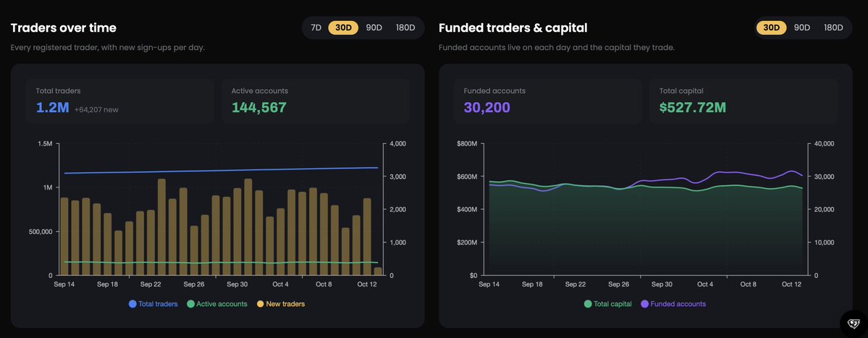The height and width of the screenshot is (338, 868).
Task: Click the Traders over time heading
Action: point(64,28)
